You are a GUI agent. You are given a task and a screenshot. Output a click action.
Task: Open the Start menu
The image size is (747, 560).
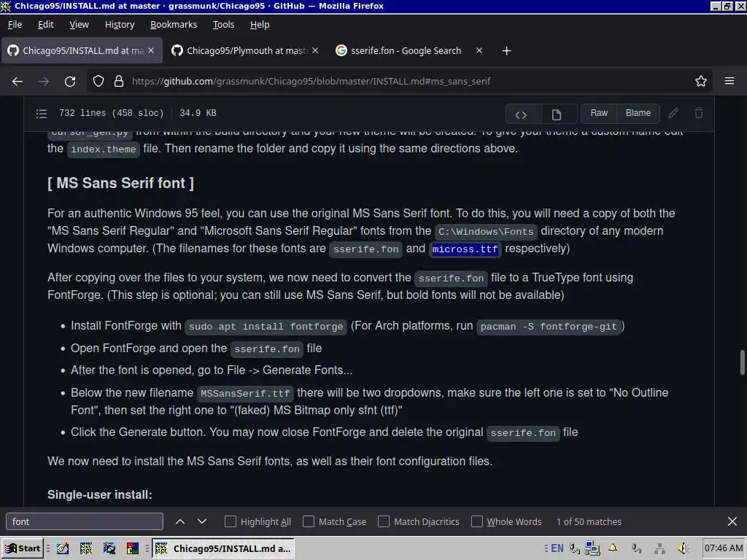[x=23, y=548]
